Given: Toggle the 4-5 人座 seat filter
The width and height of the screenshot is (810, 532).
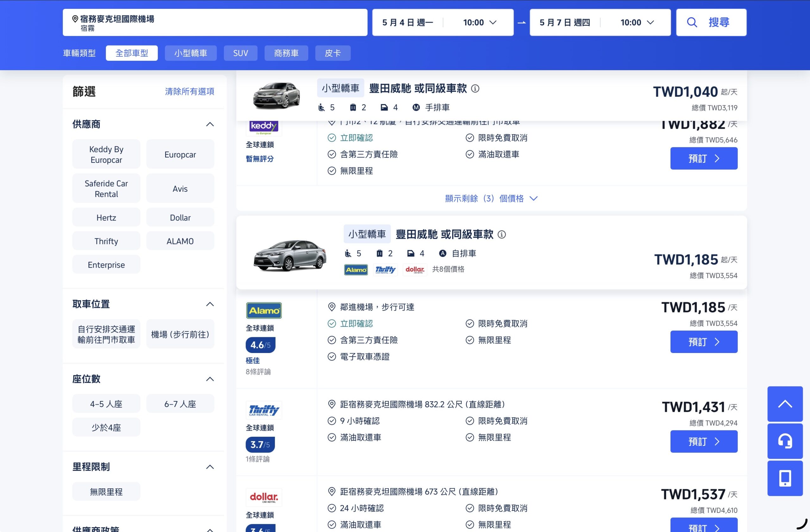Looking at the screenshot, I should coord(106,404).
